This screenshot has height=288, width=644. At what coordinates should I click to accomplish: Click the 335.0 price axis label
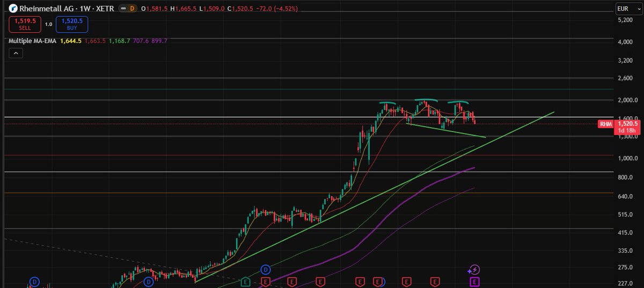[626, 250]
